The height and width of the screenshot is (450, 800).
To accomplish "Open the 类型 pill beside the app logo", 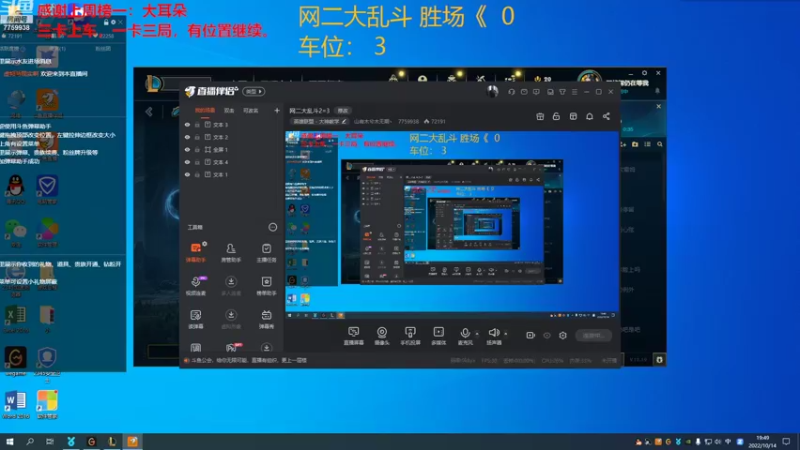I will click(254, 91).
